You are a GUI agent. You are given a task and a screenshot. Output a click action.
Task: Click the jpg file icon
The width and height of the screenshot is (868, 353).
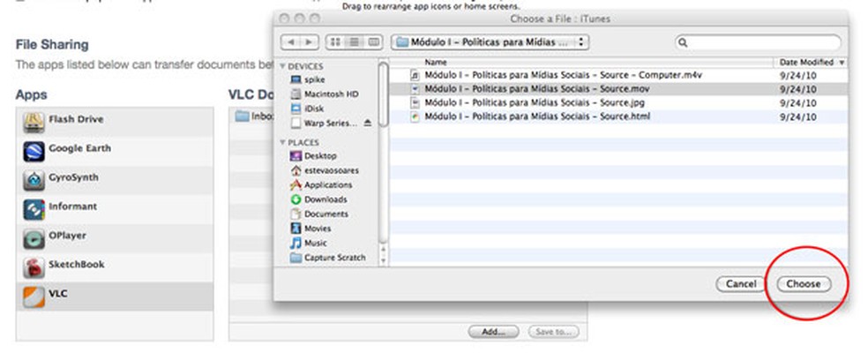click(415, 103)
